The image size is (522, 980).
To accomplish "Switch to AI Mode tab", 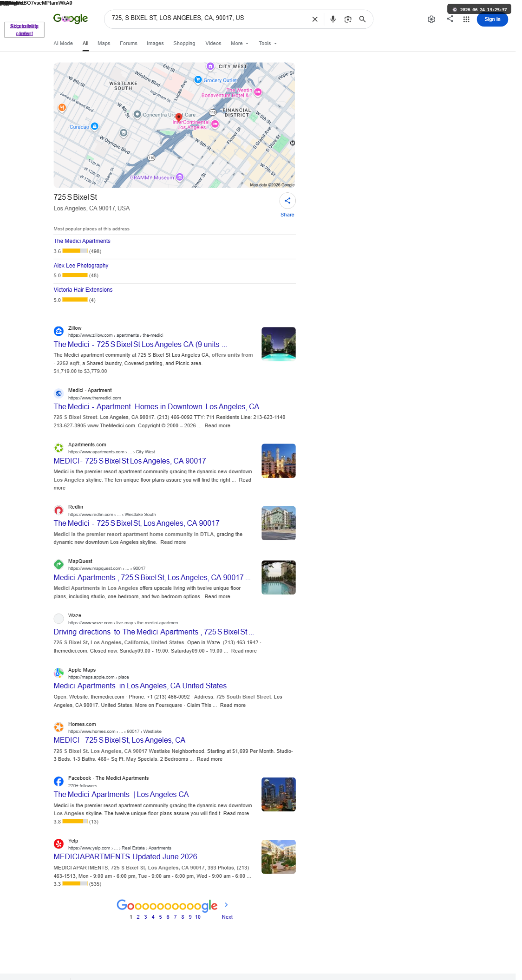I will pyautogui.click(x=63, y=43).
